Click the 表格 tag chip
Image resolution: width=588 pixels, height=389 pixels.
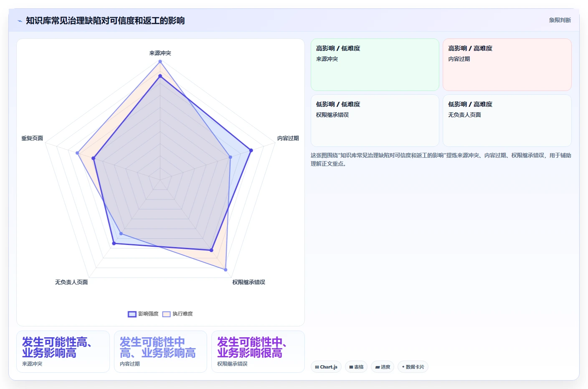[356, 367]
